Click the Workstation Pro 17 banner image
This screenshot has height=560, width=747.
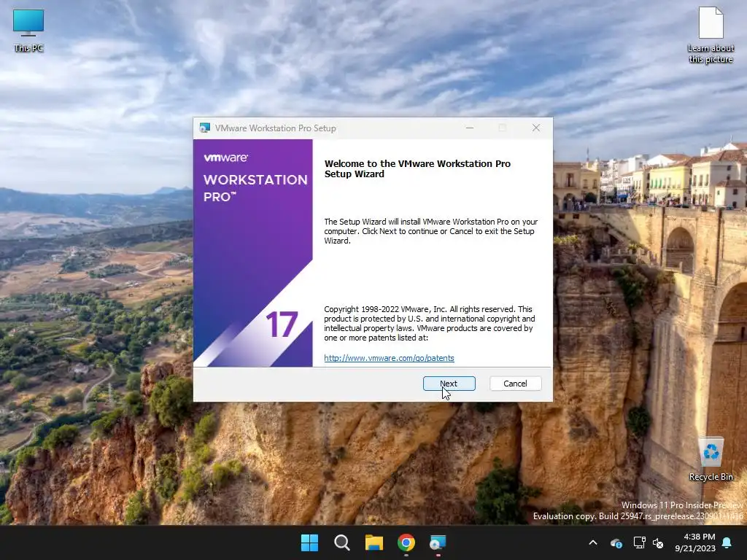253,253
